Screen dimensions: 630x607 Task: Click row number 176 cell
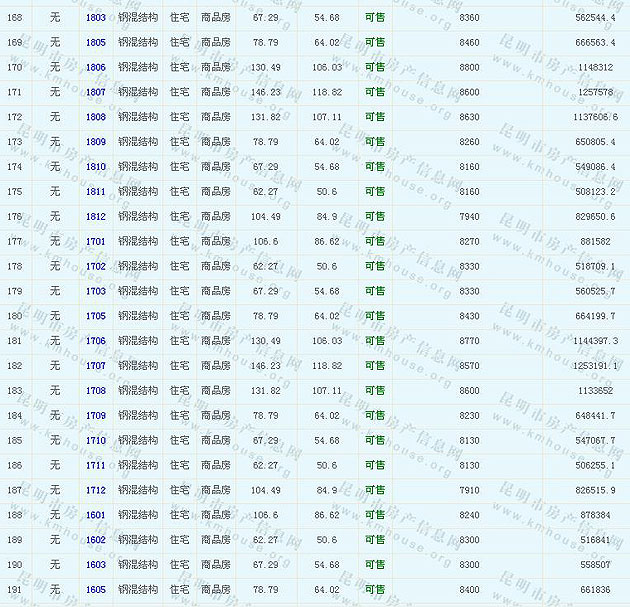pos(14,217)
